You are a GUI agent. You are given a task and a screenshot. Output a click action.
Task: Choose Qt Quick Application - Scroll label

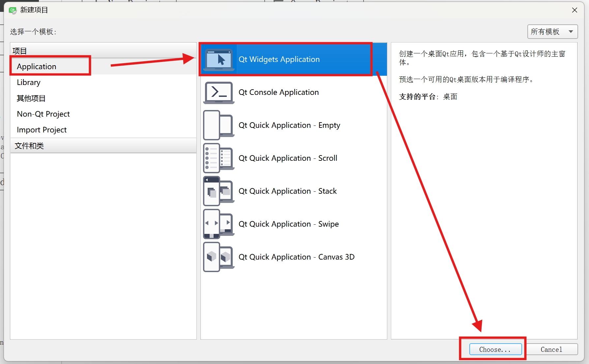click(288, 158)
